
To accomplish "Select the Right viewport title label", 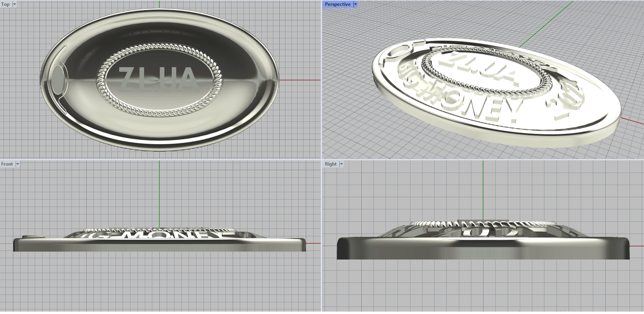I will 330,164.
